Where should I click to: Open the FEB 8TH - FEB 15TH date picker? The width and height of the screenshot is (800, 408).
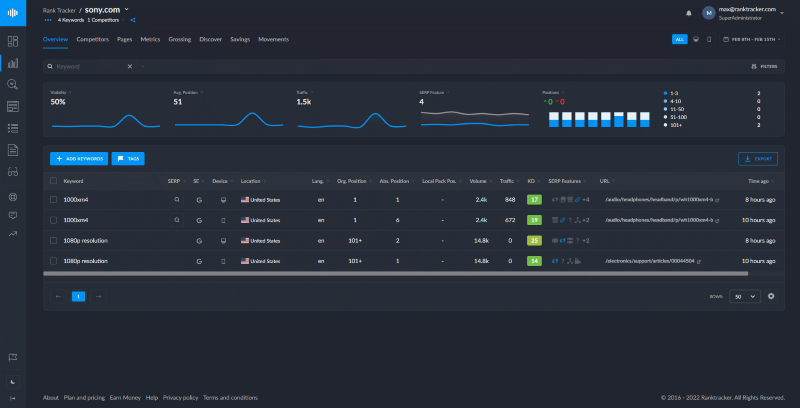752,39
